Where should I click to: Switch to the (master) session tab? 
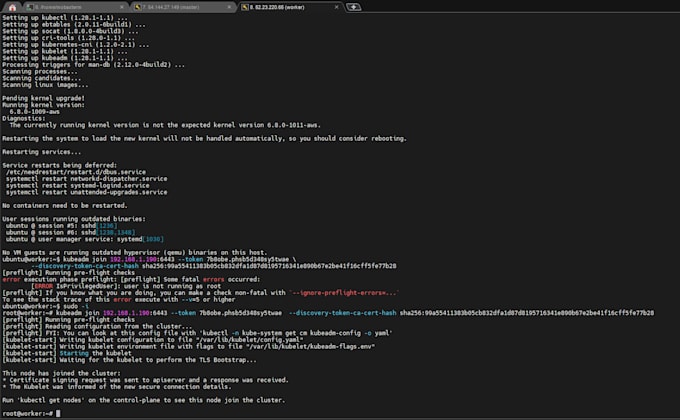point(183,7)
